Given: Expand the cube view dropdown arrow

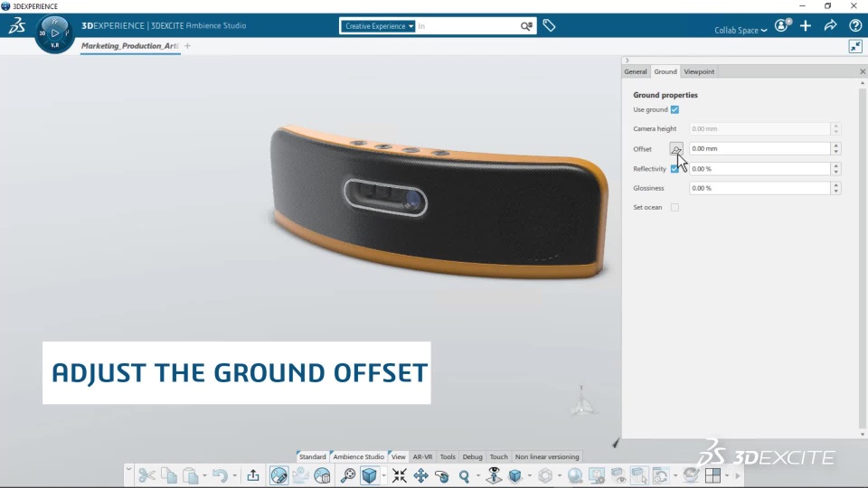Looking at the screenshot, I should coord(383,475).
